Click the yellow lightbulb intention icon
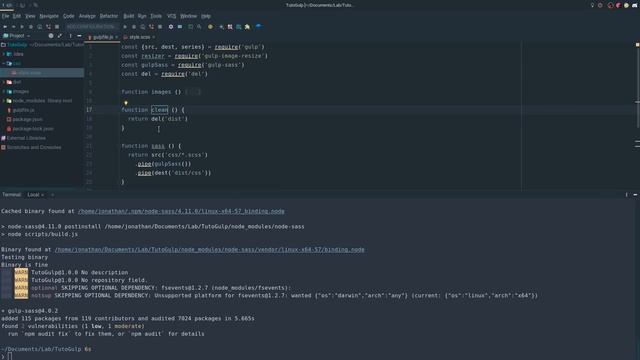Image resolution: width=640 pixels, height=360 pixels. [126, 103]
